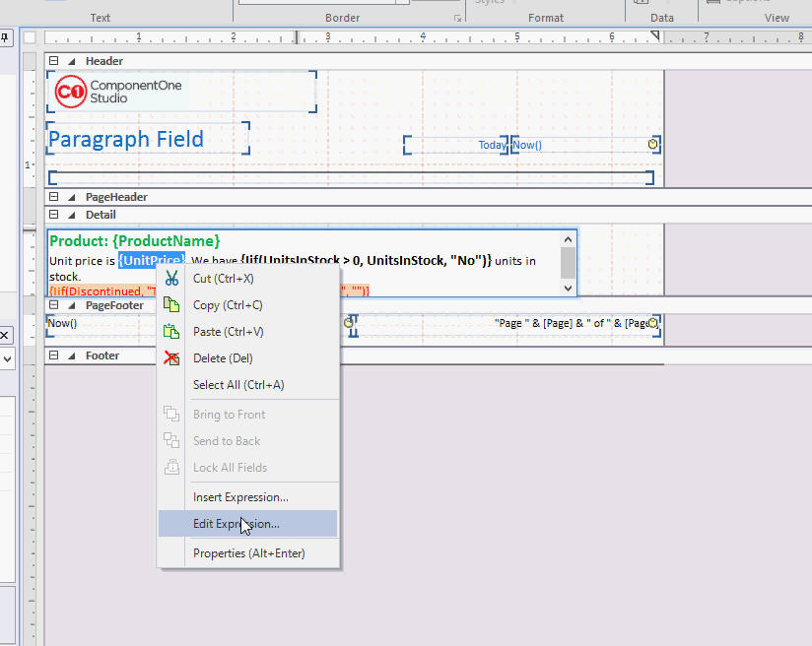
Task: Collapse the Detail section minus box
Action: (54, 215)
